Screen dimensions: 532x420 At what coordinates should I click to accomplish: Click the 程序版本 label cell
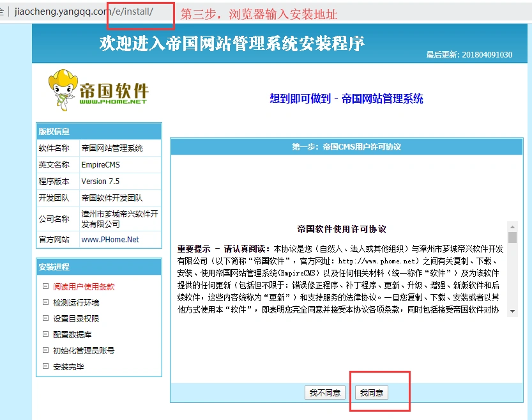tap(57, 182)
